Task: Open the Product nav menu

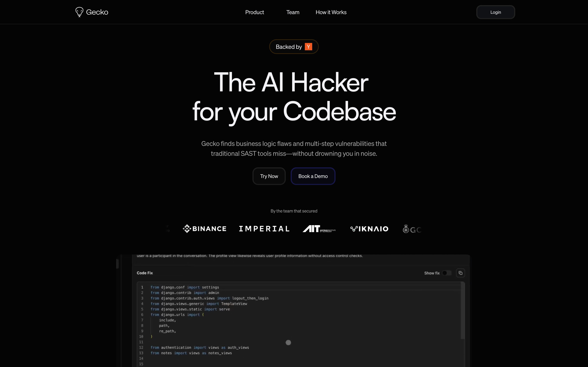Action: 254,12
